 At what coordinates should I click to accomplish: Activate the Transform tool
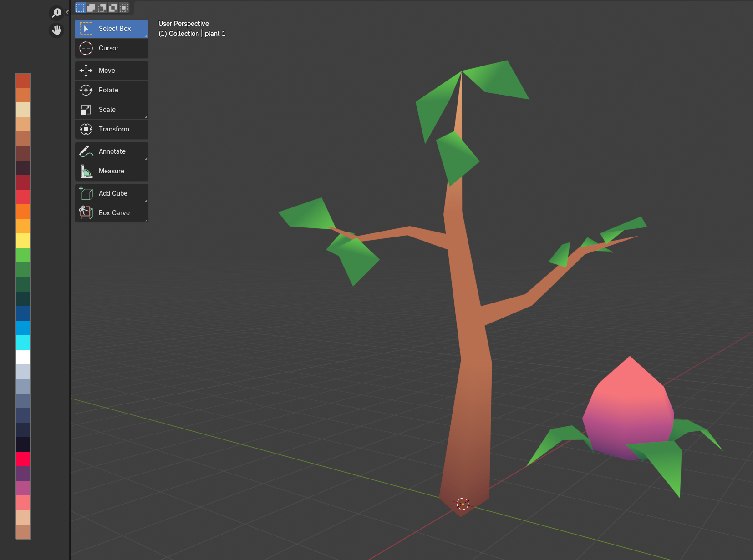pyautogui.click(x=112, y=129)
